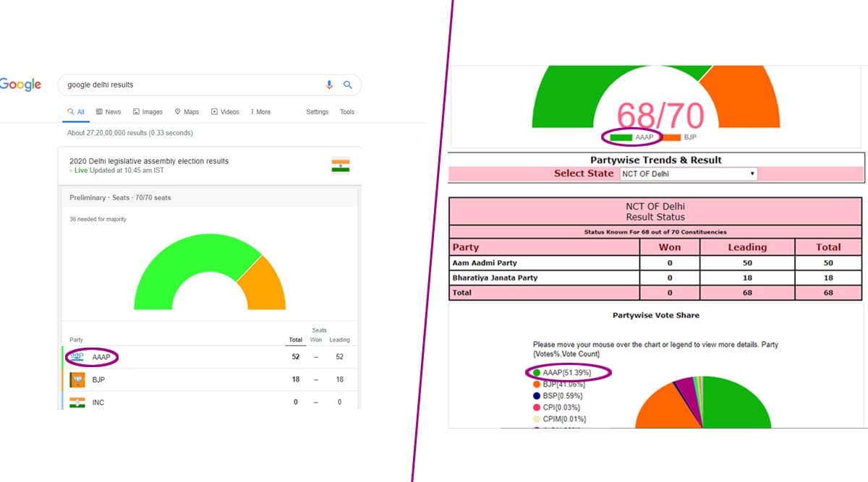Click the BJP party logo icon
868x482 pixels.
(77, 379)
